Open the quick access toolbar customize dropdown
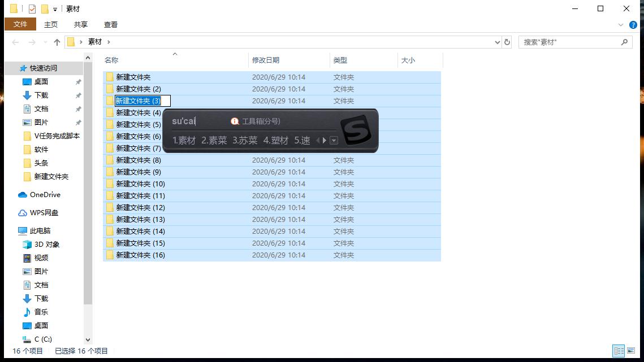This screenshot has width=644, height=362. pyautogui.click(x=55, y=9)
